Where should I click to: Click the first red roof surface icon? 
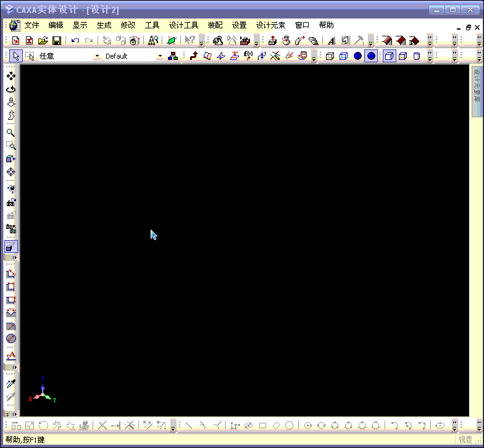click(386, 41)
